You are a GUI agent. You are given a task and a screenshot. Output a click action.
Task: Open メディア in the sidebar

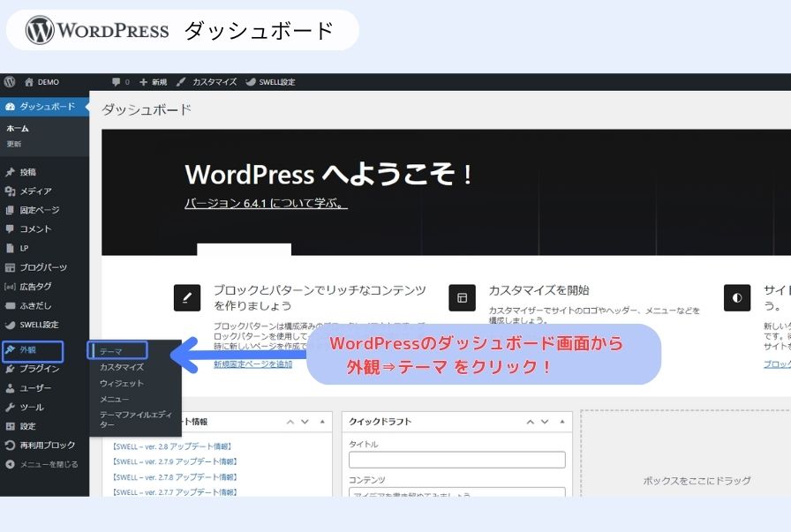(44, 191)
